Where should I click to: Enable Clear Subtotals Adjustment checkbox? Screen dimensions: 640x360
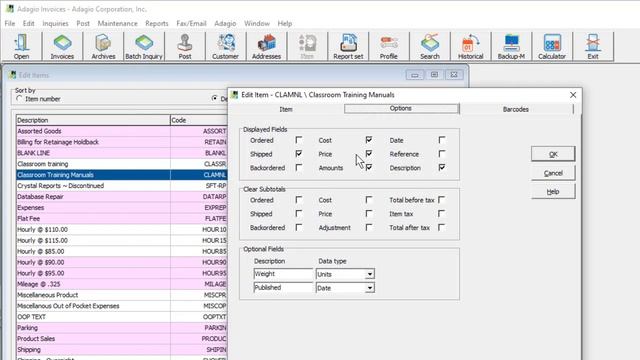tap(369, 227)
